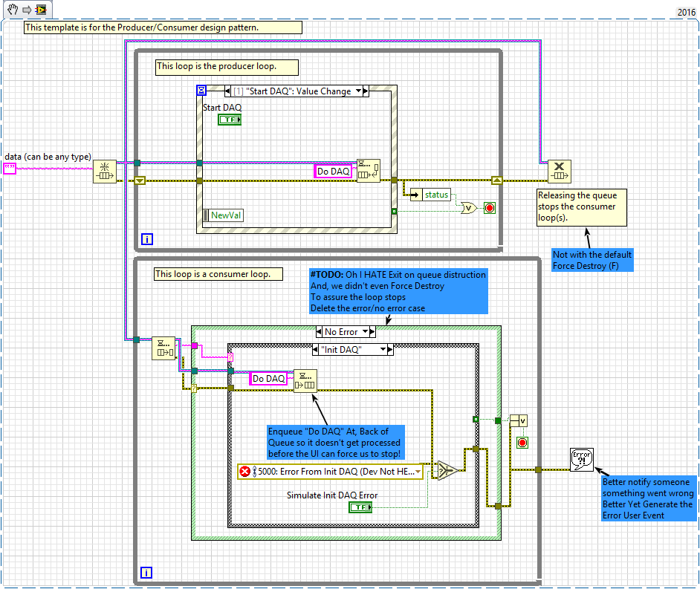The width and height of the screenshot is (700, 589).
Task: Click the VI snippet icon in header
Action: (x=41, y=10)
